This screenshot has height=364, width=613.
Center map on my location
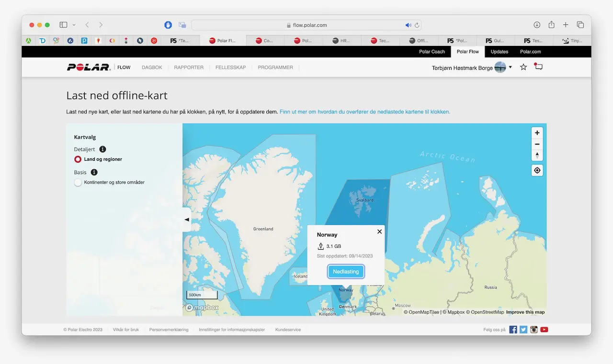pos(537,170)
